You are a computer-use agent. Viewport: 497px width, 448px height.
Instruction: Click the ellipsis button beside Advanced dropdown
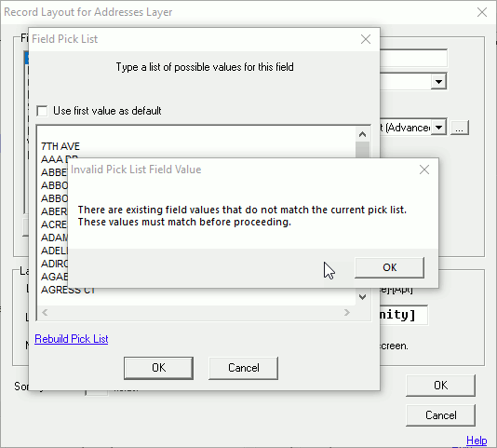[460, 129]
